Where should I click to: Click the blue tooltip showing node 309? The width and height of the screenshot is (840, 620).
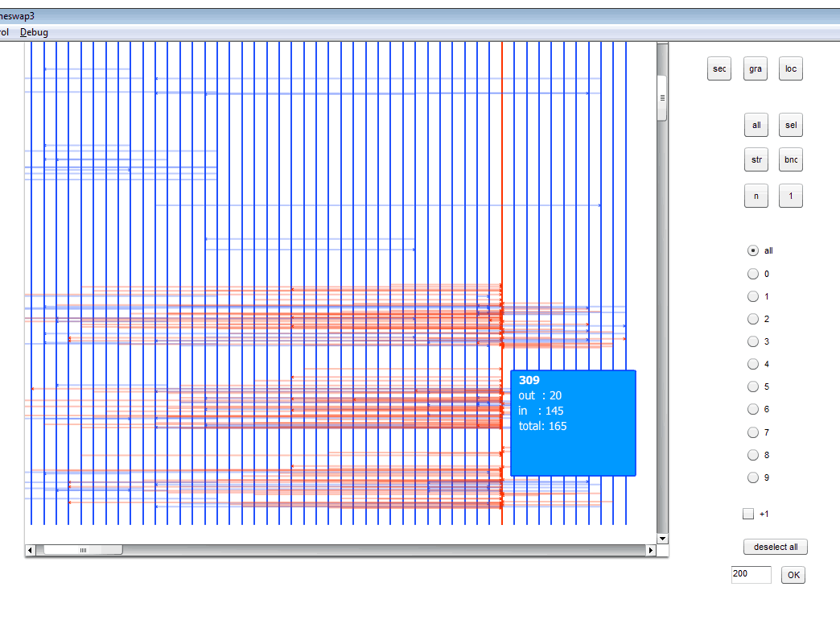click(573, 424)
